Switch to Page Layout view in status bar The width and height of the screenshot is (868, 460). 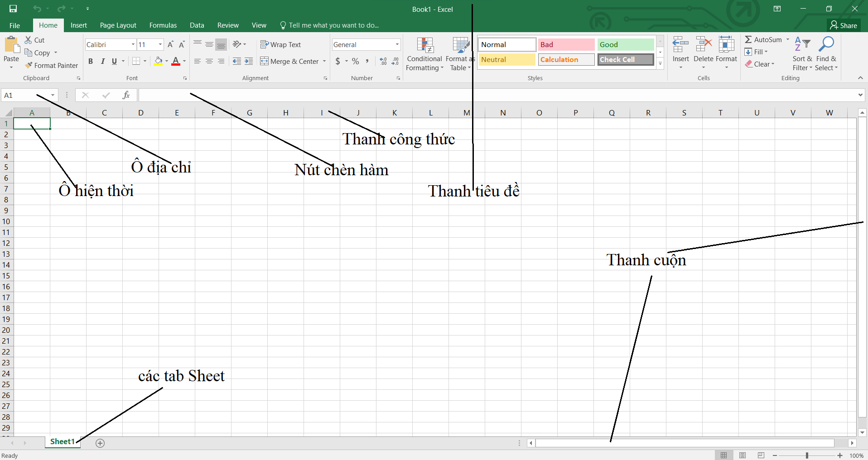click(x=743, y=455)
